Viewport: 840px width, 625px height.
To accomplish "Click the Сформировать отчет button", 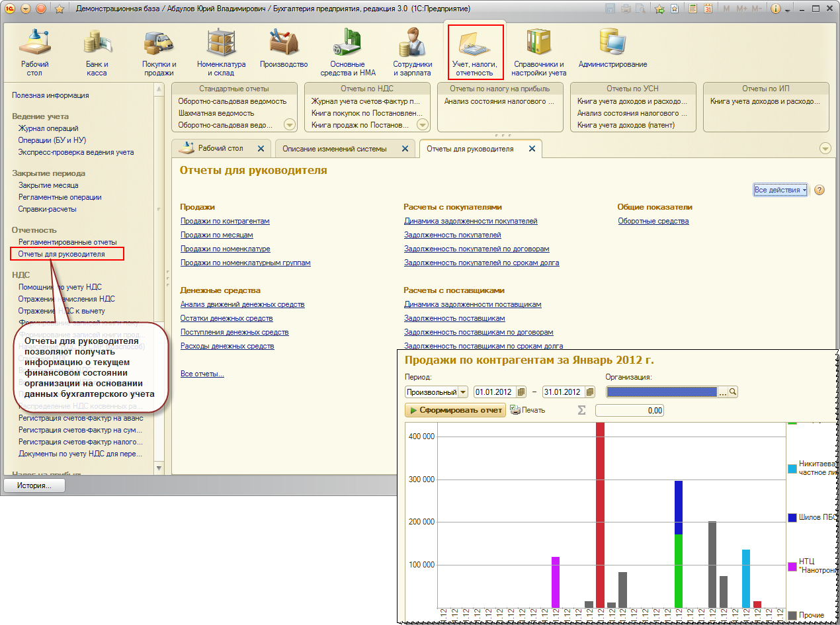I will [455, 410].
